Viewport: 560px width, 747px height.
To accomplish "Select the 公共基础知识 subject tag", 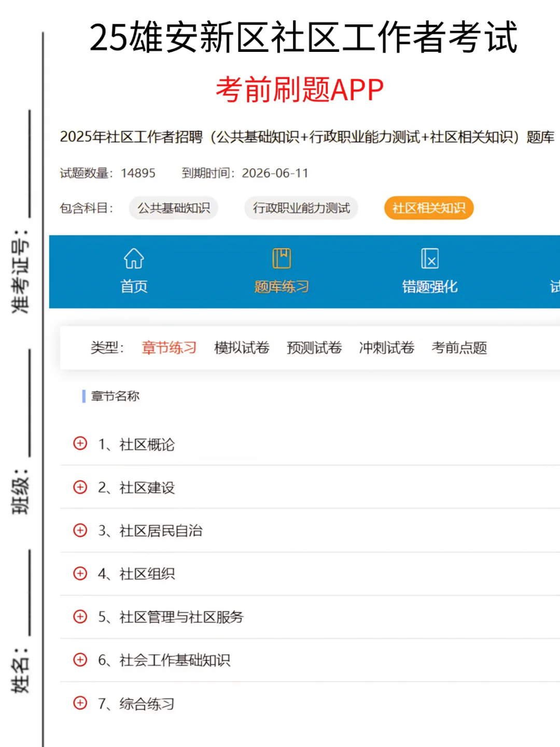I will coord(173,208).
